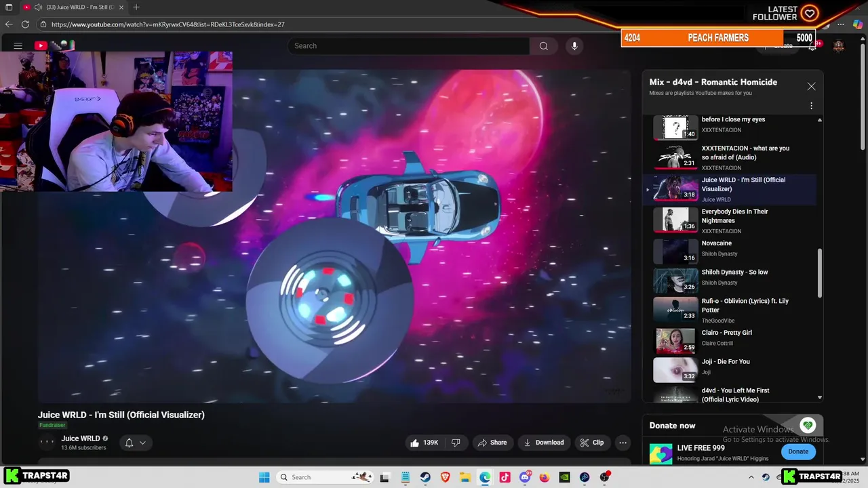
Task: Open the Juice WRLD channel name link
Action: (81, 439)
